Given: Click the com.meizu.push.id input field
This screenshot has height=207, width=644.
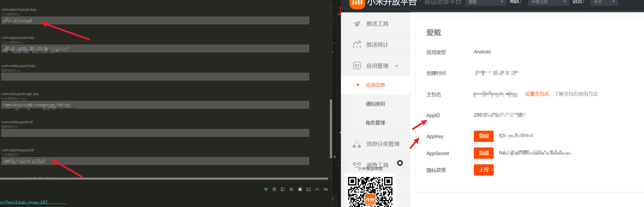Looking at the screenshot, I should click(155, 133).
